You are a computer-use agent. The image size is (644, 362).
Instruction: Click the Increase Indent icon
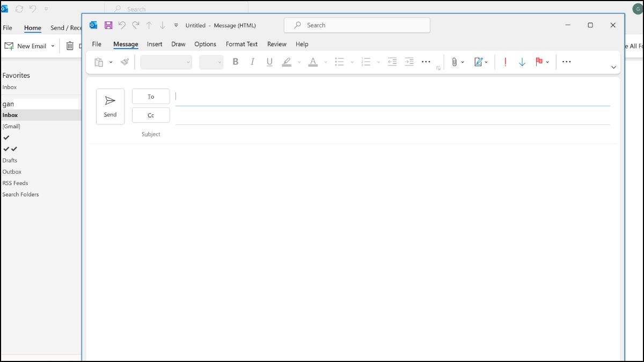point(409,62)
